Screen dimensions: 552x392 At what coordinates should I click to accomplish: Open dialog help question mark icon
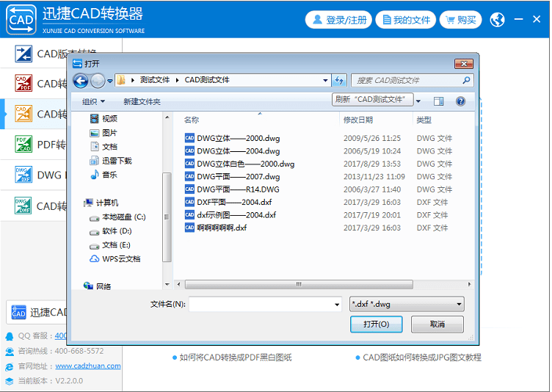pos(460,101)
